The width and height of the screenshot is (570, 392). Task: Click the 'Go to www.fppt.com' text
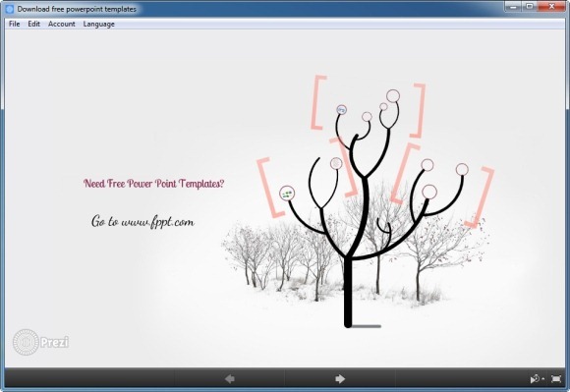tap(142, 221)
